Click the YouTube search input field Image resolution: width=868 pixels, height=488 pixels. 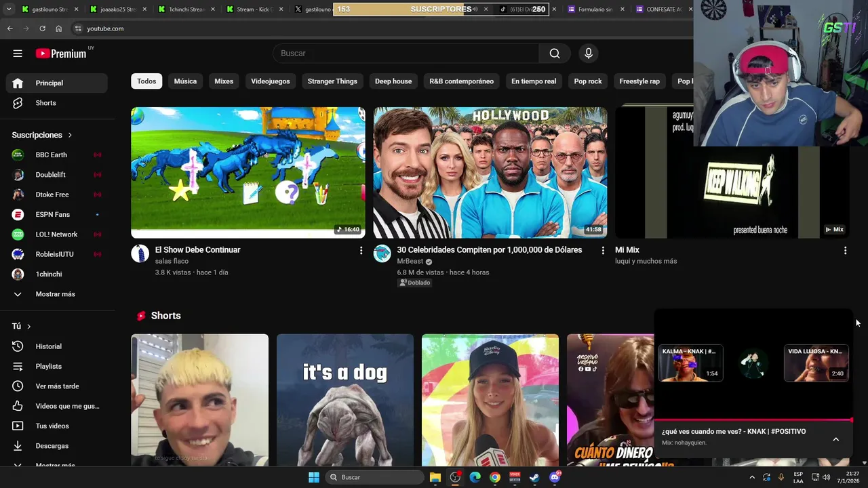click(x=406, y=54)
